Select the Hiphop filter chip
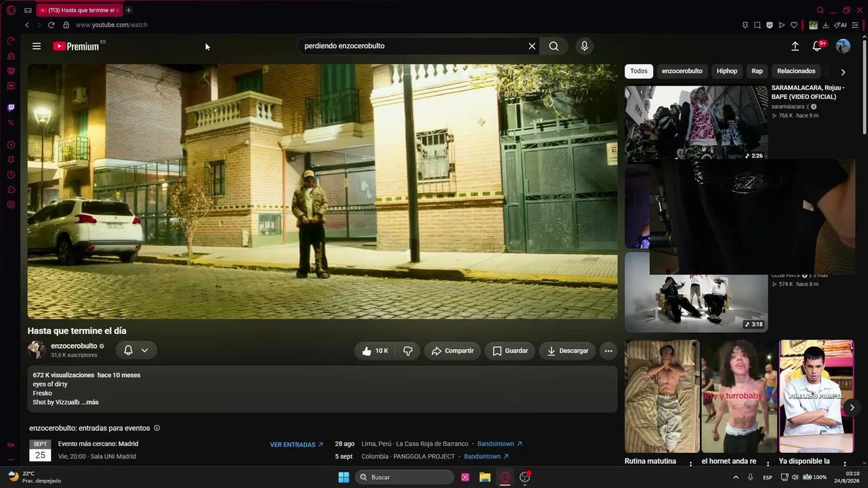 pos(727,71)
